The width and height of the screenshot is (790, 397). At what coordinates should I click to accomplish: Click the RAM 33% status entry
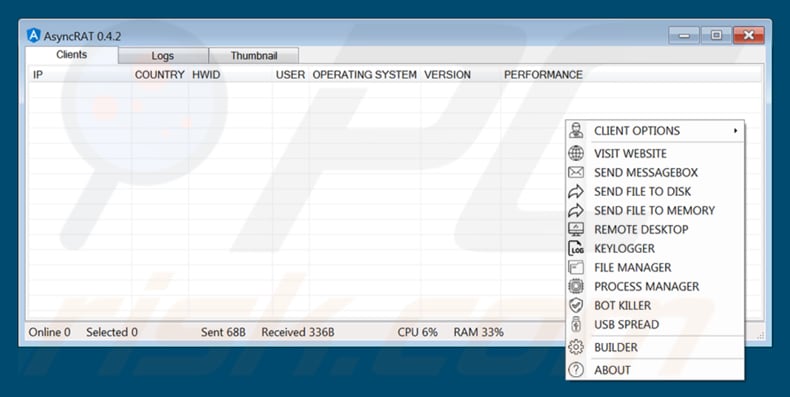pyautogui.click(x=478, y=332)
